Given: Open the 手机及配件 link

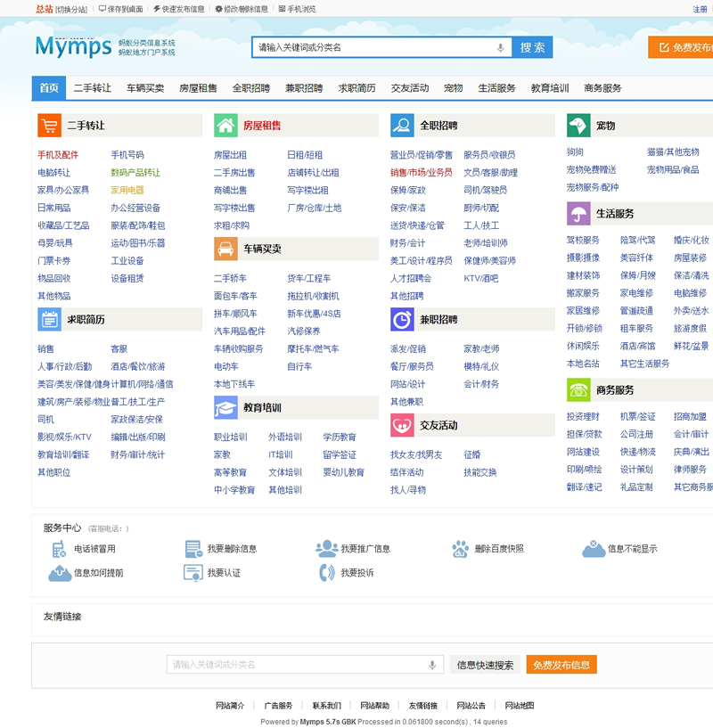Looking at the screenshot, I should click(x=58, y=155).
